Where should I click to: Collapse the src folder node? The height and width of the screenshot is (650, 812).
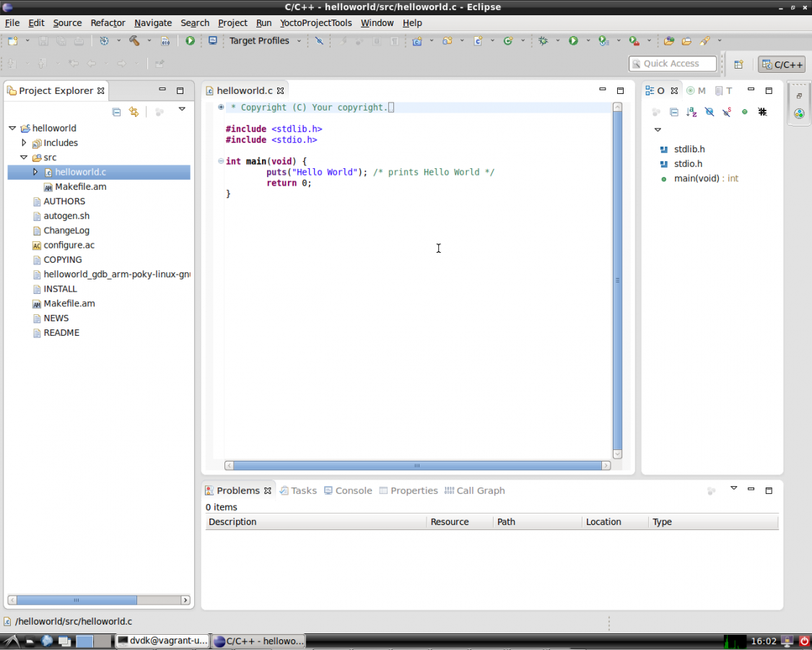(x=24, y=157)
